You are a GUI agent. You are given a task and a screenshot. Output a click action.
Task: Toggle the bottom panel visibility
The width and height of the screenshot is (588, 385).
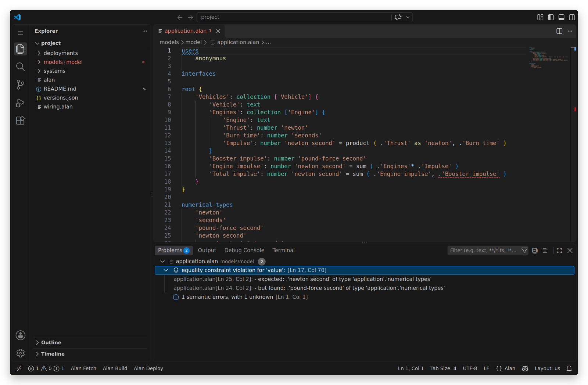pyautogui.click(x=562, y=17)
